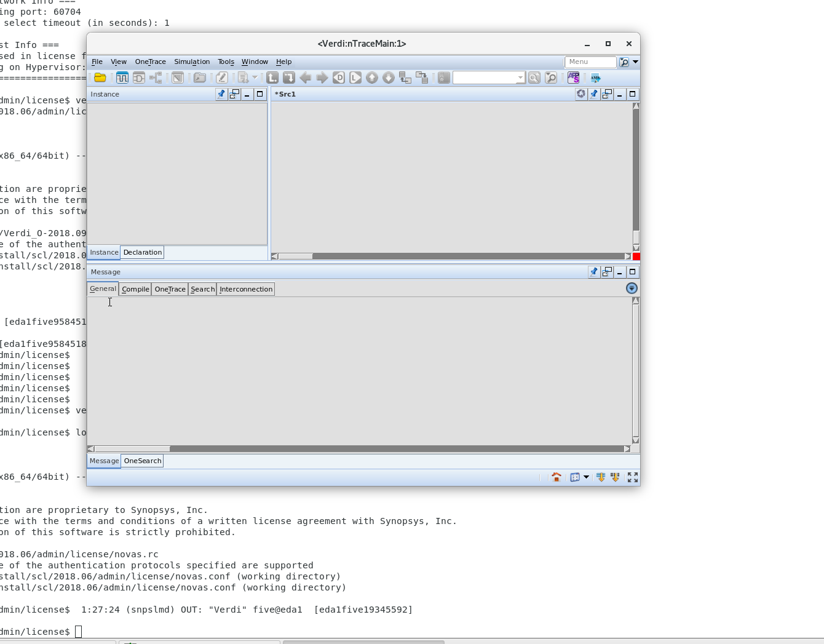Undock the Message panel
The width and height of the screenshot is (824, 644).
(x=607, y=272)
